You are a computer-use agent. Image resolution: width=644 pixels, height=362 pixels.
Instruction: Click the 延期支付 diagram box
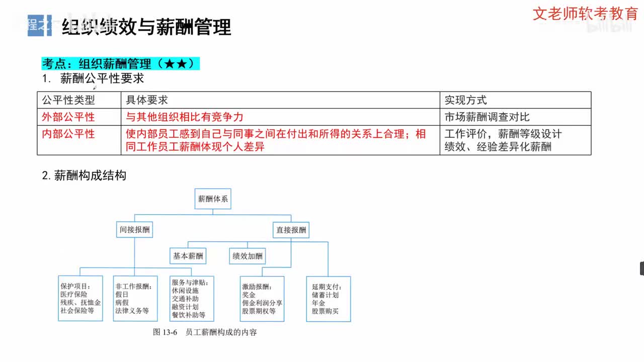tap(329, 299)
